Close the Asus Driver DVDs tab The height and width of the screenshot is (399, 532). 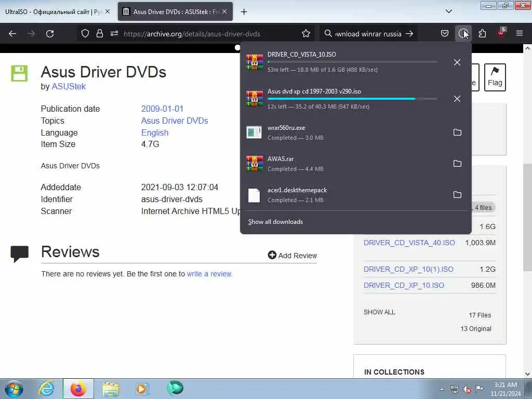(x=224, y=11)
